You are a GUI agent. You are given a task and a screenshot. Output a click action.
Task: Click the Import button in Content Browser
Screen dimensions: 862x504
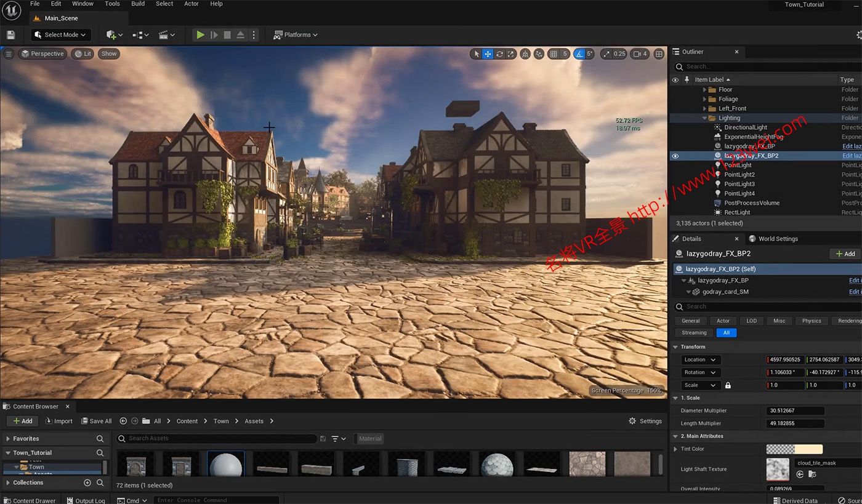click(x=59, y=421)
